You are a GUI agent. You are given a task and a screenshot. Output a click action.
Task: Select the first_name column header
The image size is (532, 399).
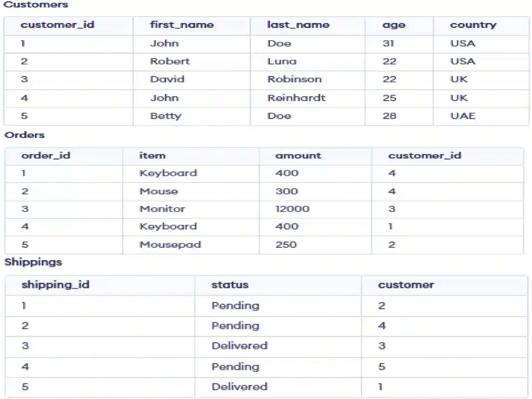tap(182, 25)
